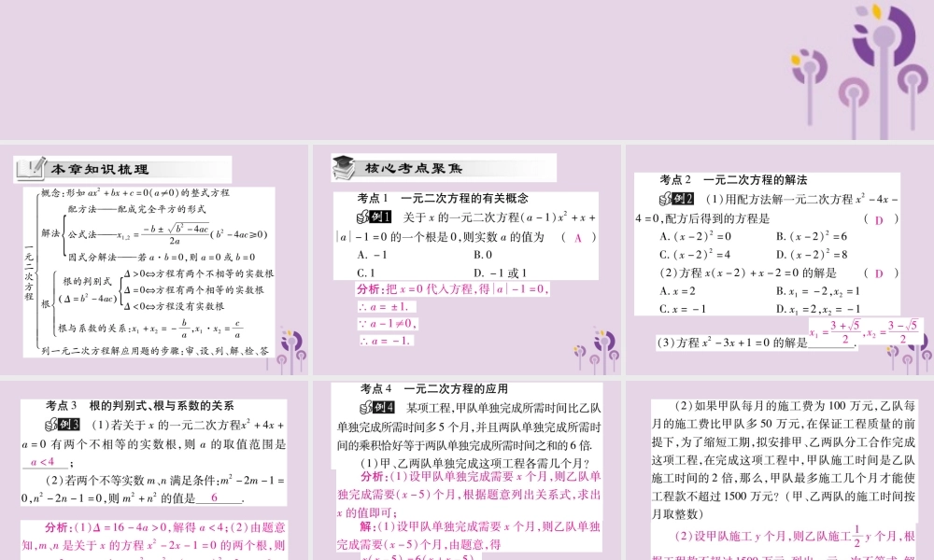
Task: Click the line ∴ a = ±1.
Action: click(386, 307)
